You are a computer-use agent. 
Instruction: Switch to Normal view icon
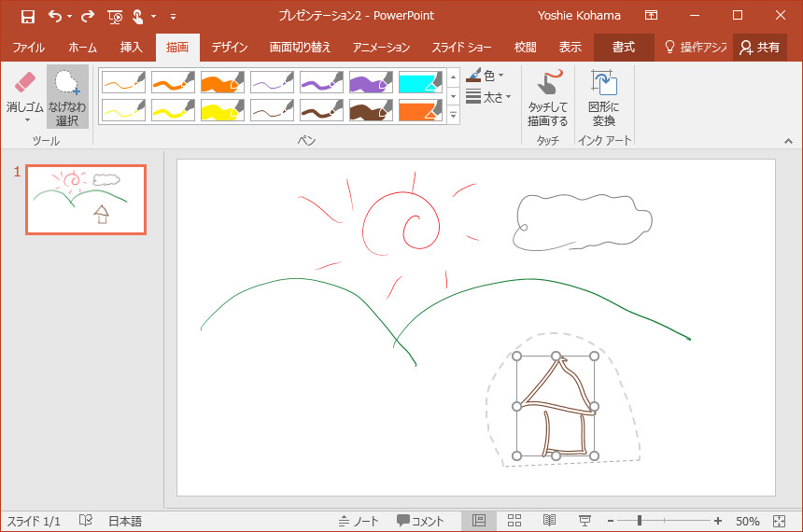coord(479,521)
